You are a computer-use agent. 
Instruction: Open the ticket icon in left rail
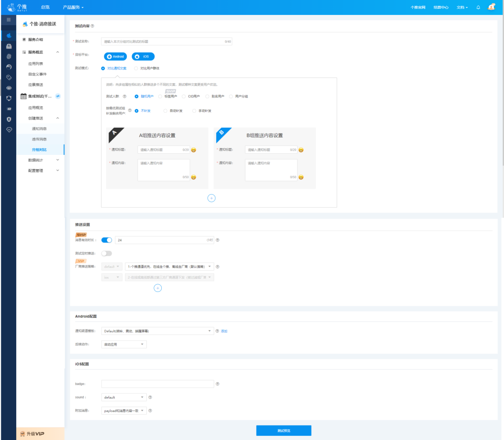pos(9,109)
